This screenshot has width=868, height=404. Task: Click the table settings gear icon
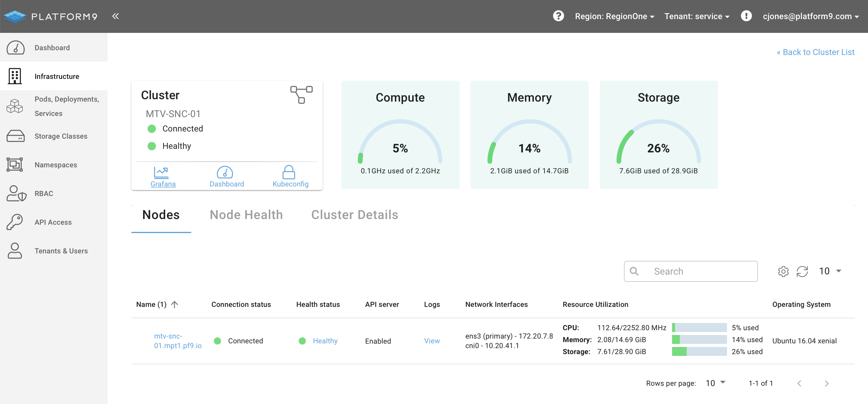point(783,271)
